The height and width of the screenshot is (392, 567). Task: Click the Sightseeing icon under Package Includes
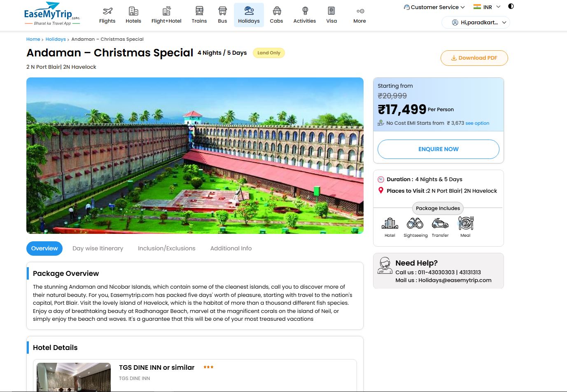415,224
